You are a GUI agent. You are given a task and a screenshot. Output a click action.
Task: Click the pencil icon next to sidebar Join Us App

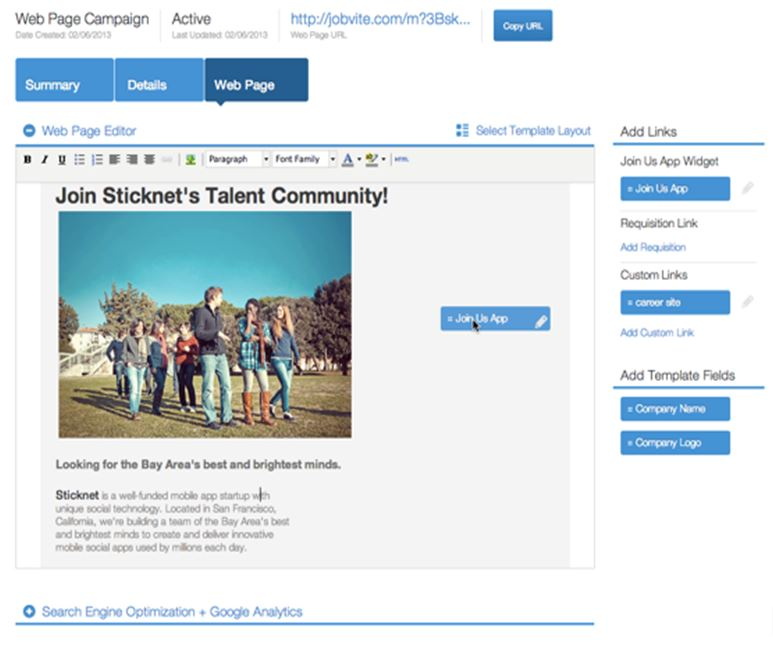[x=747, y=188]
